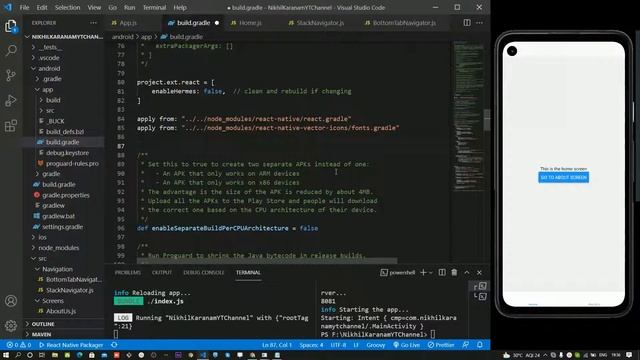Open settings.gradle file
The width and height of the screenshot is (640, 360).
click(x=63, y=227)
